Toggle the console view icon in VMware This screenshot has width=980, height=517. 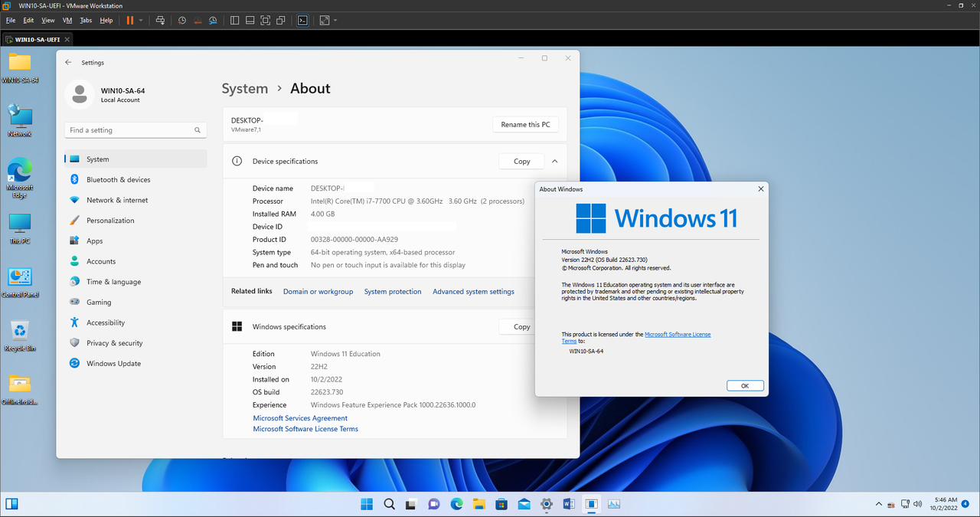303,20
